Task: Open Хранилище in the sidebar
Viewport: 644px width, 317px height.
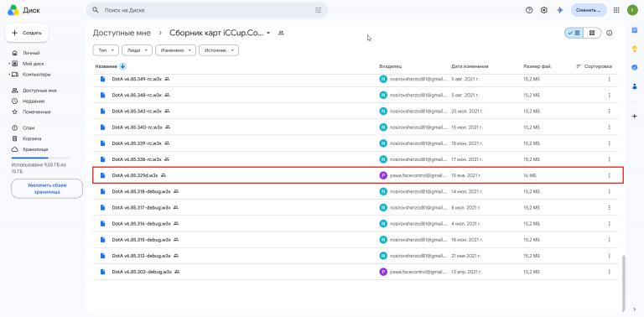Action: pos(35,149)
